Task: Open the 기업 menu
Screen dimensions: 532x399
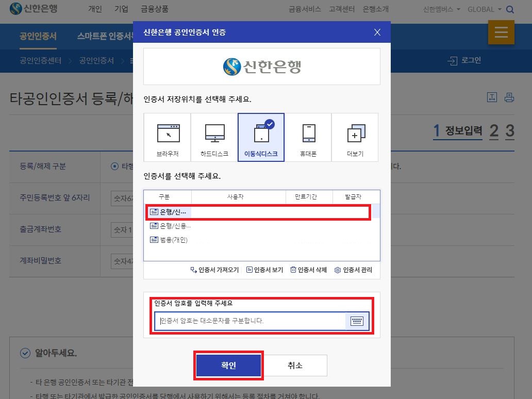Action: tap(121, 9)
